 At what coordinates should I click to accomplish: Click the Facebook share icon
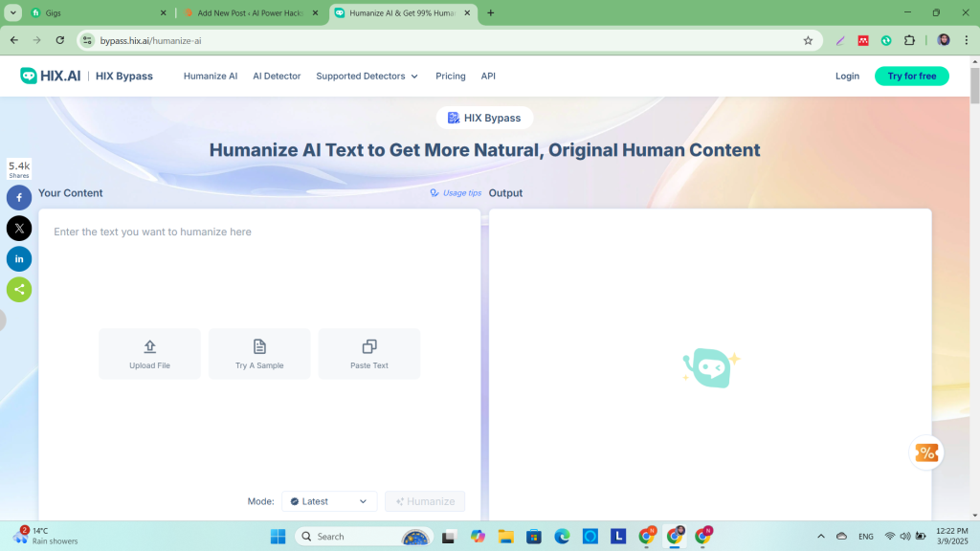coord(19,197)
